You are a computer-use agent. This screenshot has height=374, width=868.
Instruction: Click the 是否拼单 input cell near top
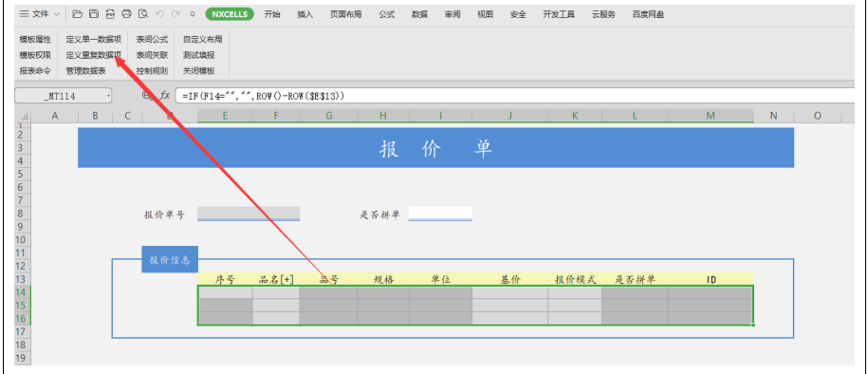pyautogui.click(x=440, y=214)
